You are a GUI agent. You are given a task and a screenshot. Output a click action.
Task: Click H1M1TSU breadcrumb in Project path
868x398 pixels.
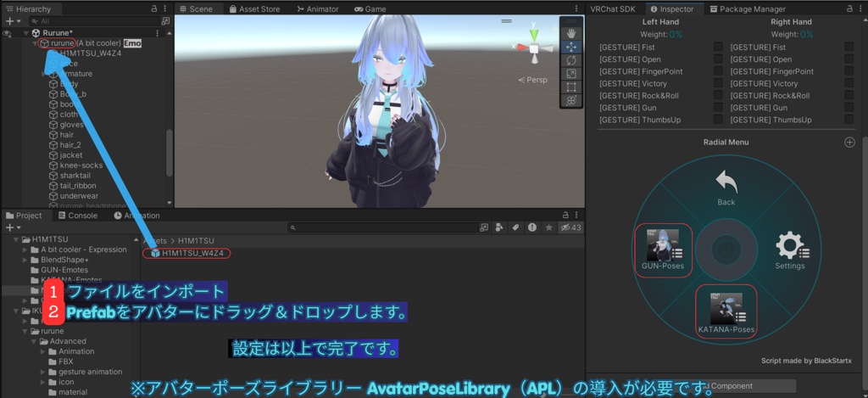pos(196,240)
